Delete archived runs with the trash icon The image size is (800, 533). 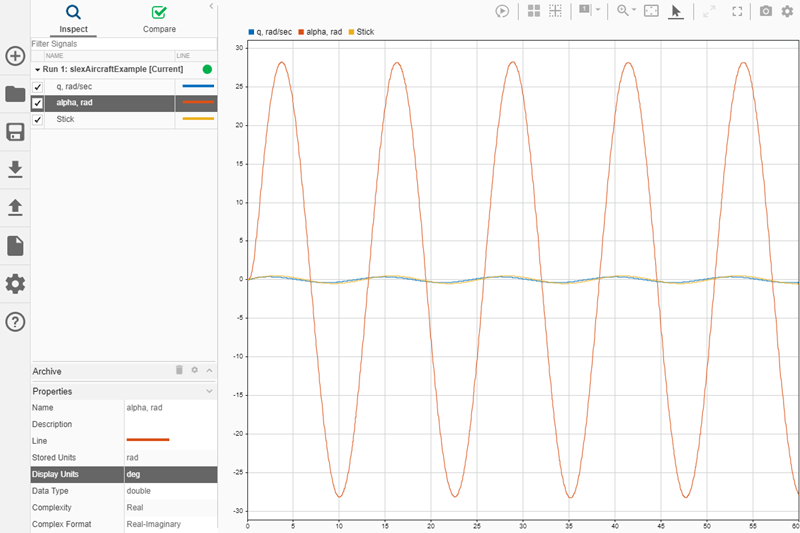click(x=179, y=370)
